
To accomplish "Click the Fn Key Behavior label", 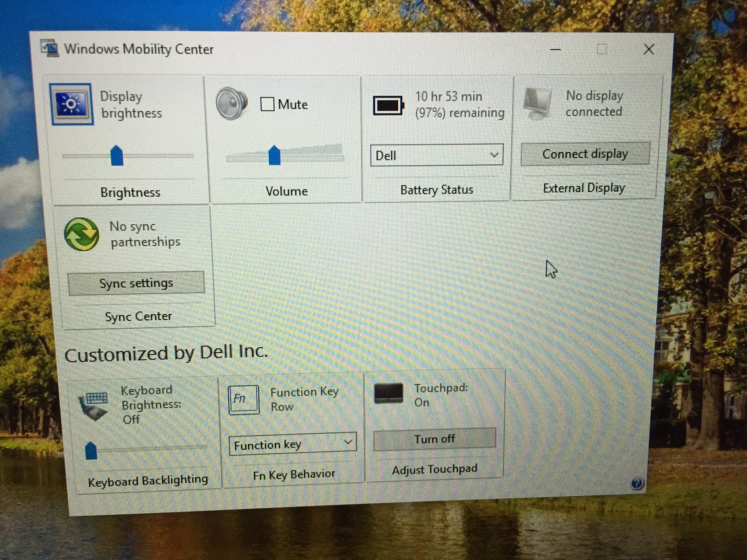I will tap(294, 474).
